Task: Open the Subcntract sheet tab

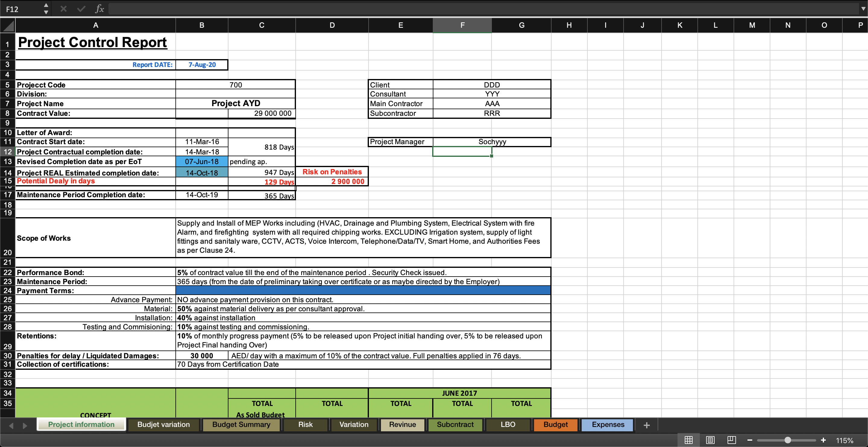Action: (x=455, y=424)
